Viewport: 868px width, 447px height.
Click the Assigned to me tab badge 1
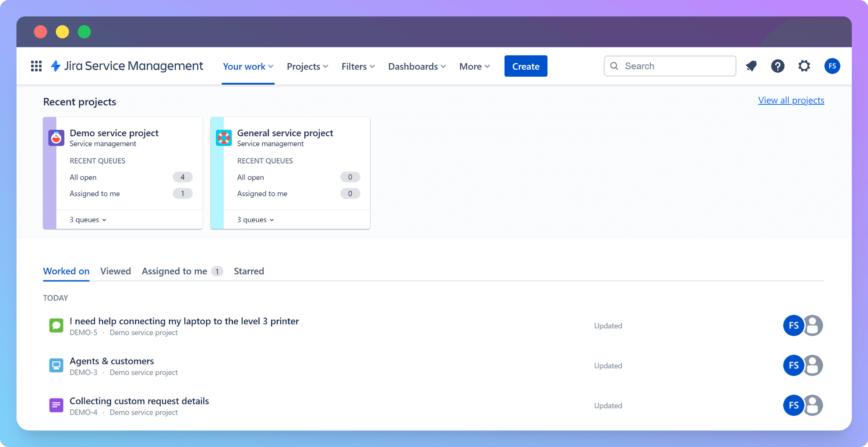tap(217, 272)
